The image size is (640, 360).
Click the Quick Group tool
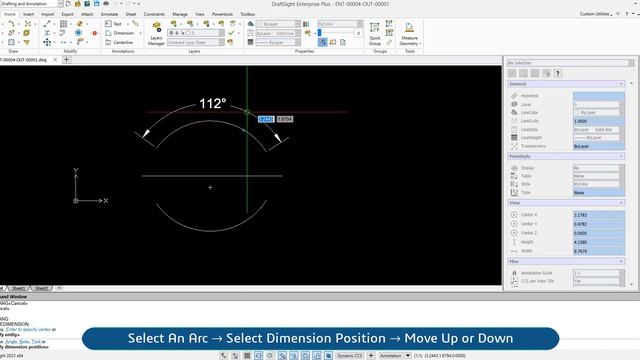(x=375, y=33)
